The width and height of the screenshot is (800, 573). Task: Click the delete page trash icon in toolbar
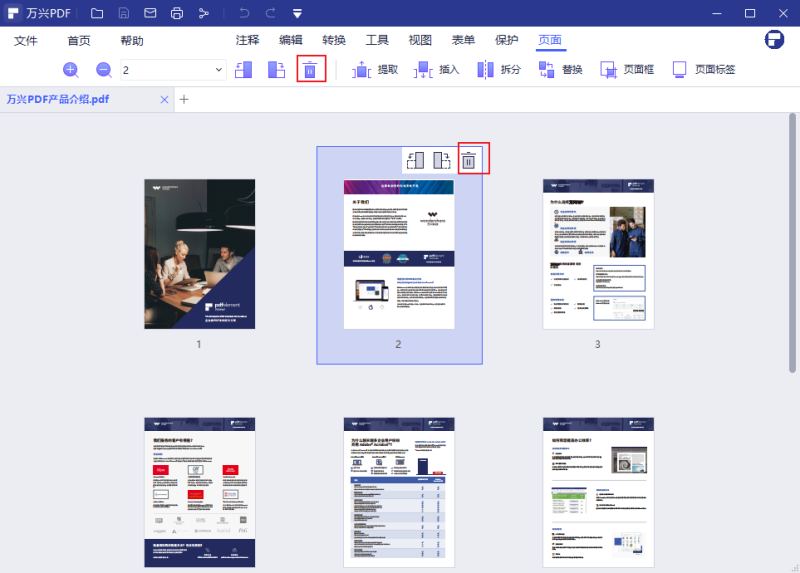pyautogui.click(x=311, y=70)
